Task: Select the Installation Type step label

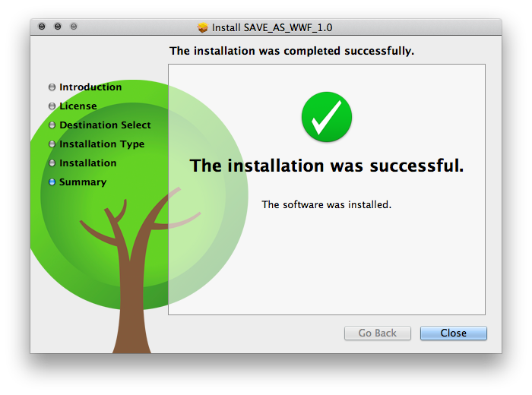Action: (102, 144)
